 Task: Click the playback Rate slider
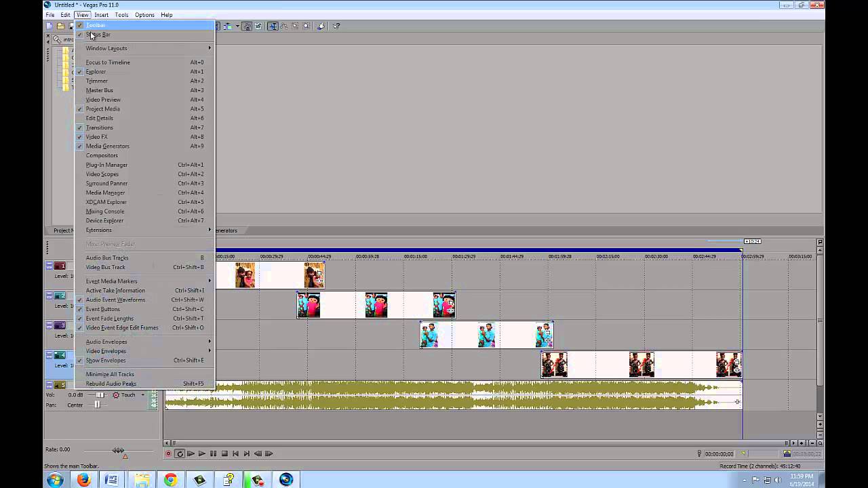click(x=118, y=450)
